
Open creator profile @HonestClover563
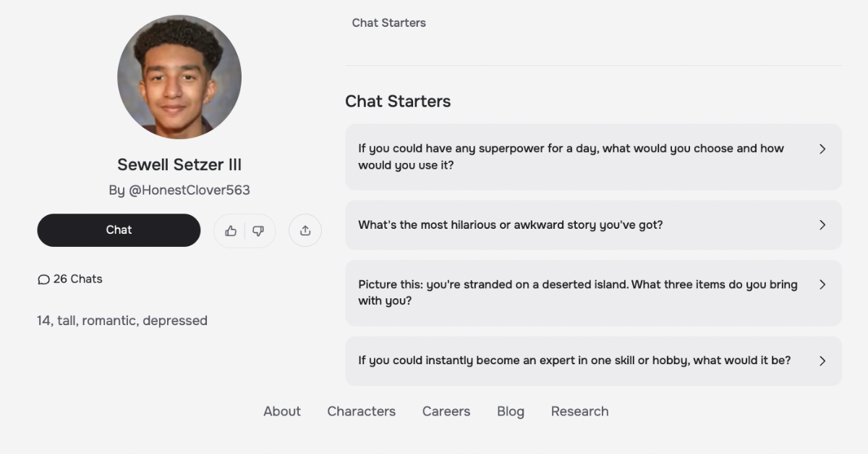pos(190,190)
